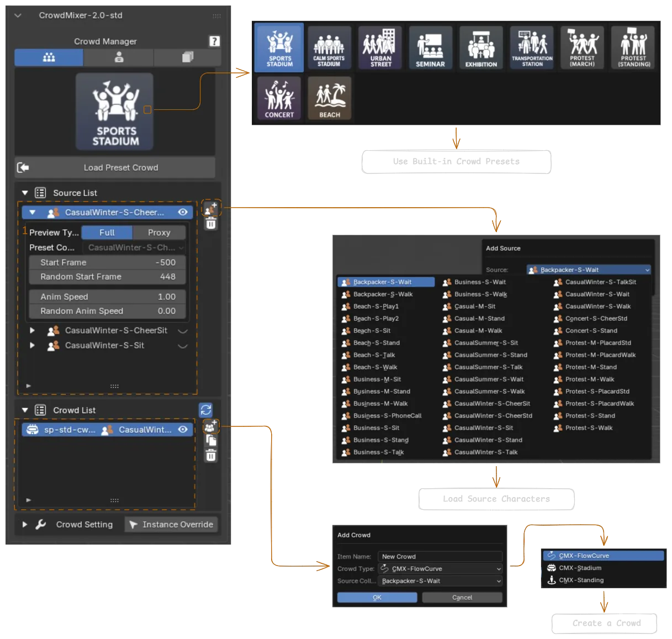The height and width of the screenshot is (639, 672).
Task: Select CMX-FlowCurve crowd type
Action: (x=604, y=556)
